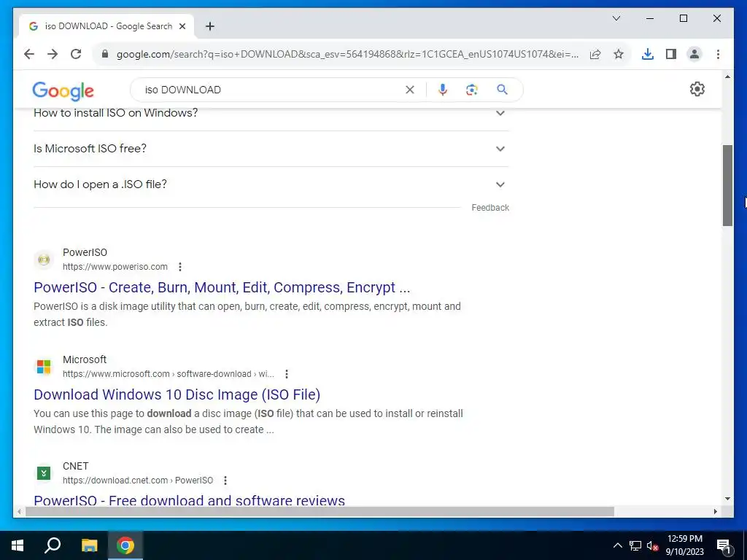Submit search with the magnifier icon
Screen dimensions: 747x560
click(x=502, y=90)
